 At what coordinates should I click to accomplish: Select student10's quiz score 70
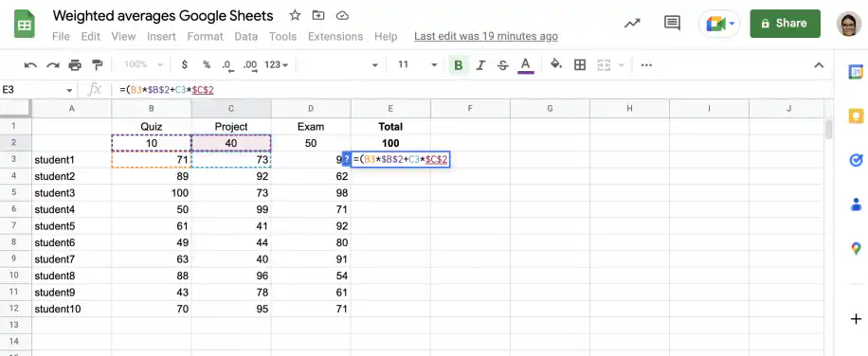(x=151, y=309)
